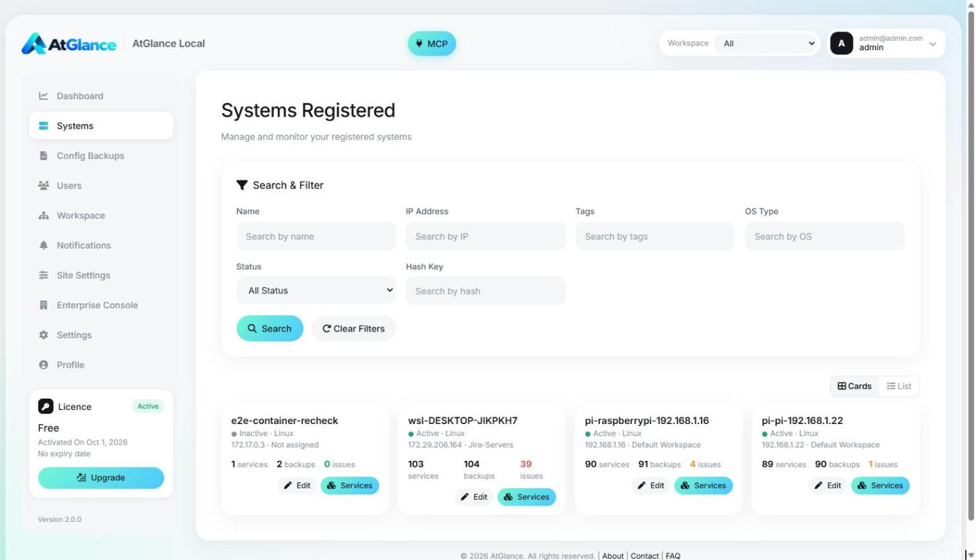The height and width of the screenshot is (560, 976).
Task: Click the list icon in List view
Action: (x=891, y=387)
